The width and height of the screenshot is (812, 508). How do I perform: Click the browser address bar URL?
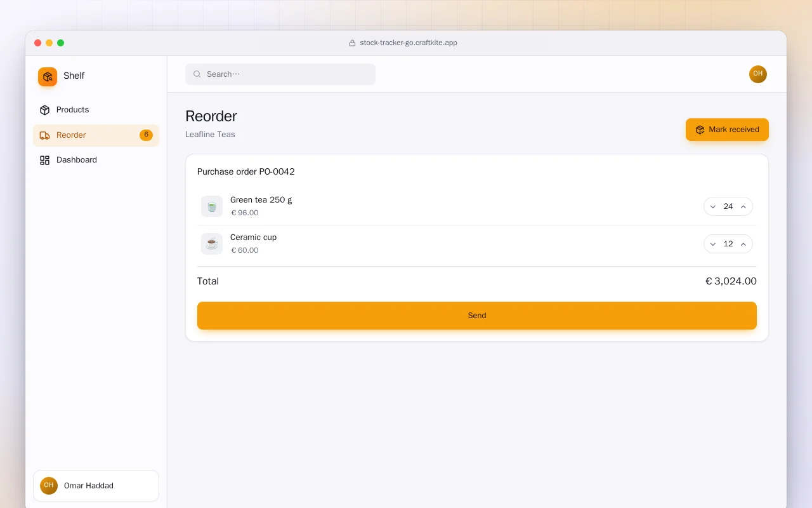pyautogui.click(x=409, y=43)
